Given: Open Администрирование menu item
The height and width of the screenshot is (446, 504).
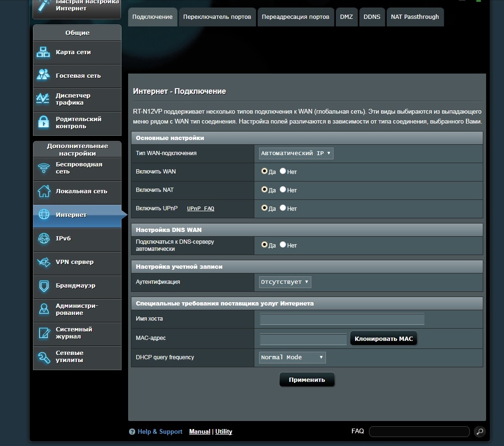Looking at the screenshot, I should tap(77, 310).
